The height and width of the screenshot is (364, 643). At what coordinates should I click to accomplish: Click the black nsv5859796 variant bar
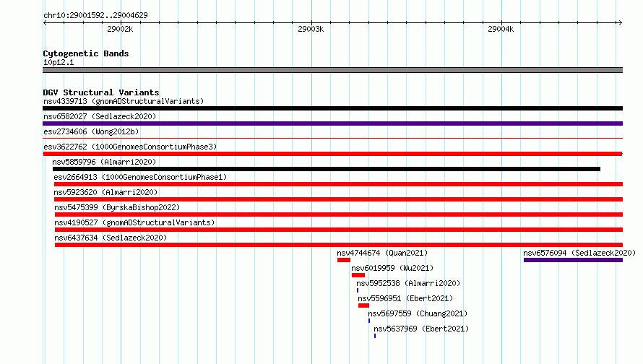327,169
